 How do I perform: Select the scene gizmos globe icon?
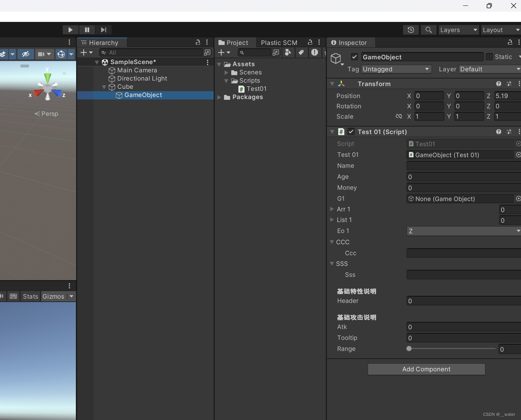point(61,54)
